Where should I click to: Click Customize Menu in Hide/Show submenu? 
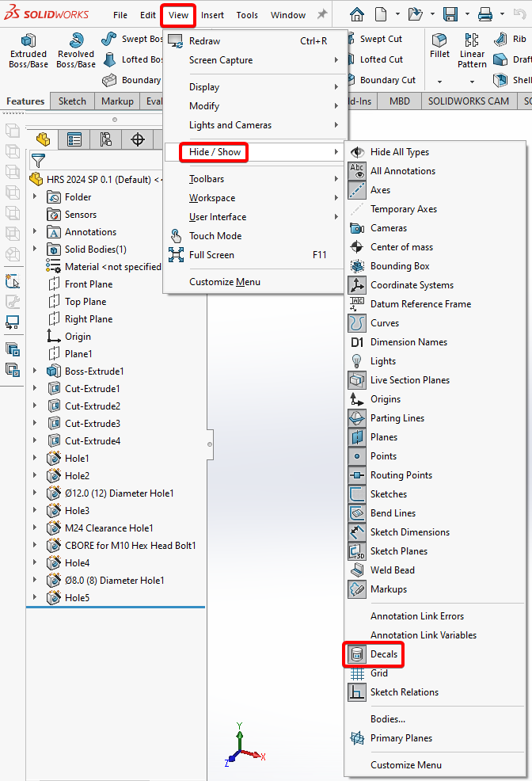[x=435, y=765]
